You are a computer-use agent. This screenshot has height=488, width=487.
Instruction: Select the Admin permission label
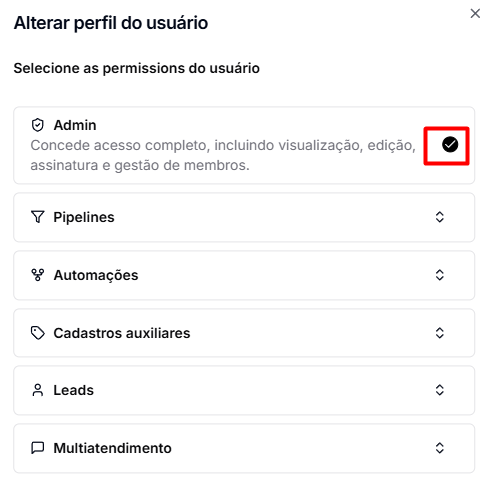[x=75, y=125]
